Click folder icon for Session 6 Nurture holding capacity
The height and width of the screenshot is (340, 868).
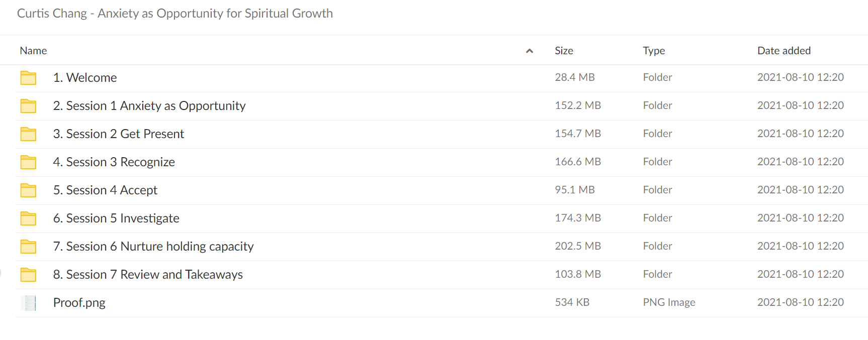(x=28, y=247)
